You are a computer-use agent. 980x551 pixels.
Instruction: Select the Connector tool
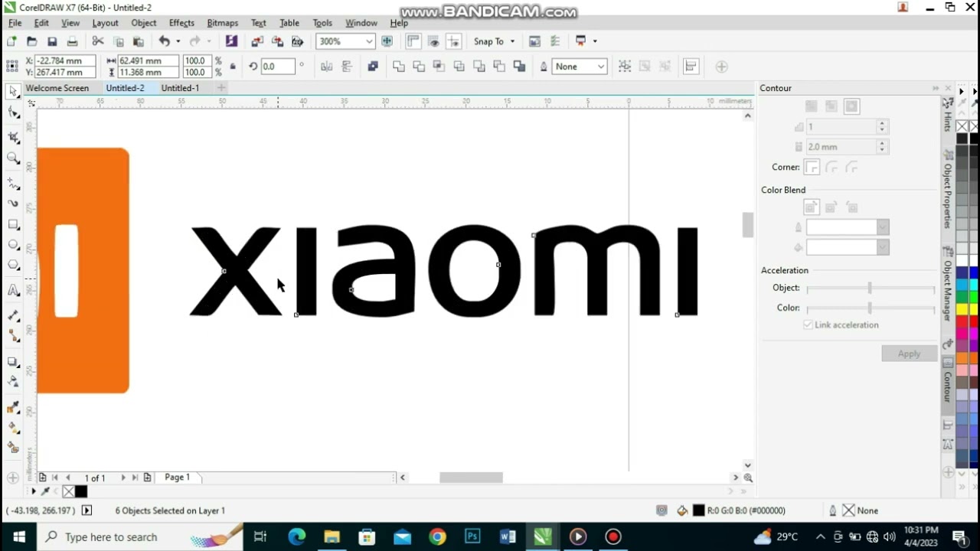13,337
